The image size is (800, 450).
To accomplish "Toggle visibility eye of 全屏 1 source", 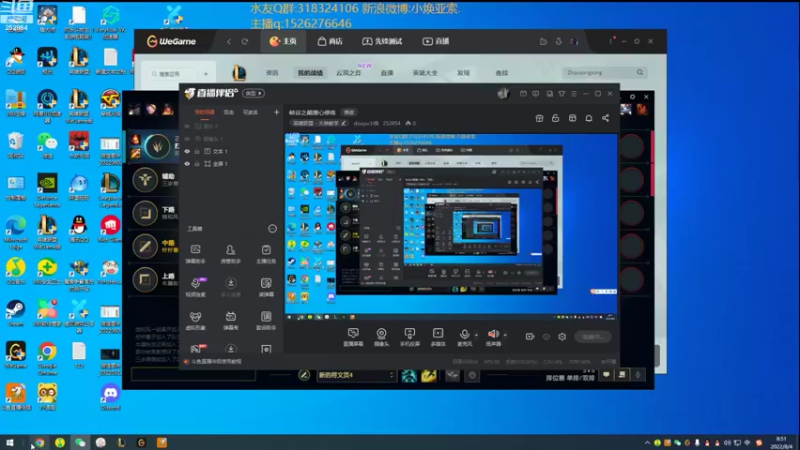I will (x=187, y=164).
